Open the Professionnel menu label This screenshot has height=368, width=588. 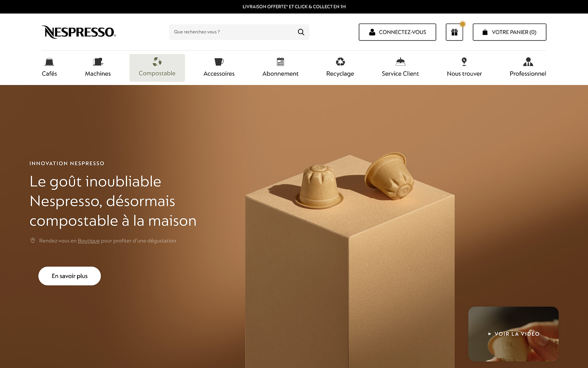(528, 74)
